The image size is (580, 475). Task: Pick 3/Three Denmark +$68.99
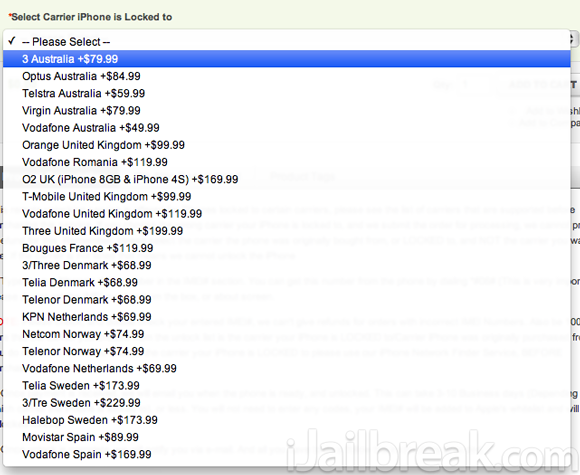click(x=287, y=265)
